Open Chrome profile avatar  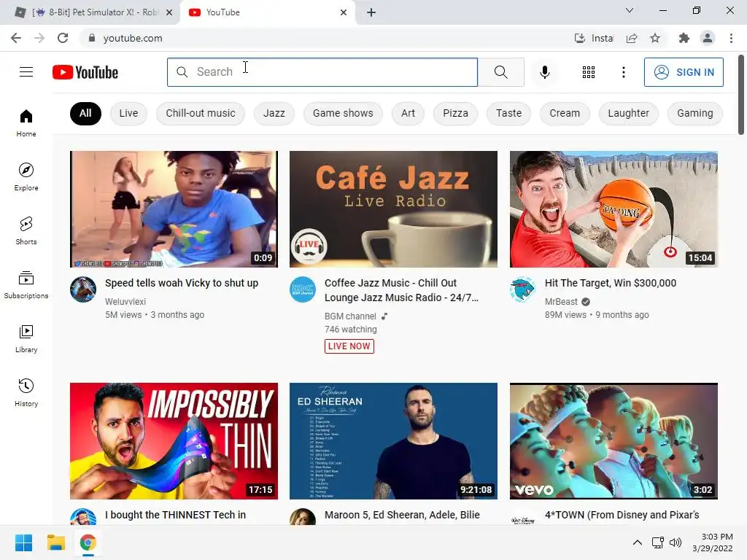(x=708, y=38)
